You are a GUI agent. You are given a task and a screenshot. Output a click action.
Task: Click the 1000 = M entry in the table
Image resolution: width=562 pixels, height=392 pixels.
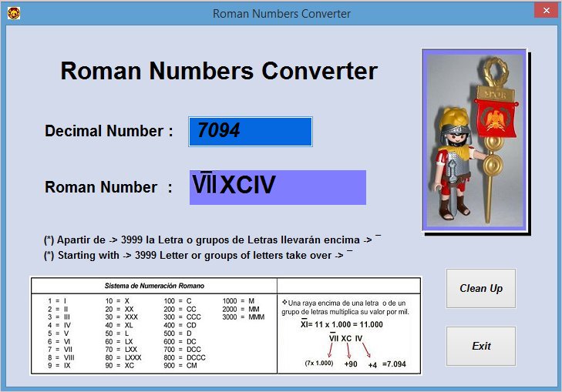238,301
